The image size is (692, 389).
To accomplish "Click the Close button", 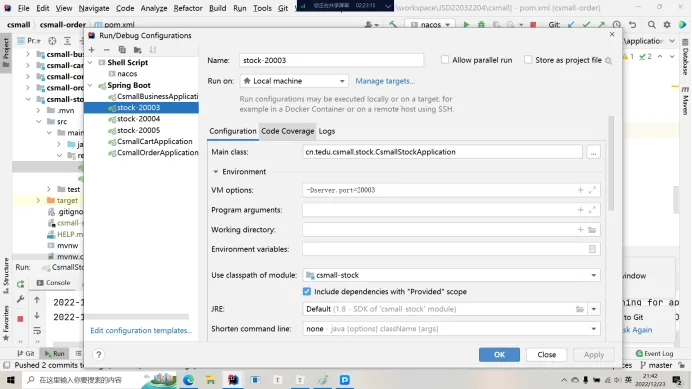I will pyautogui.click(x=546, y=355).
